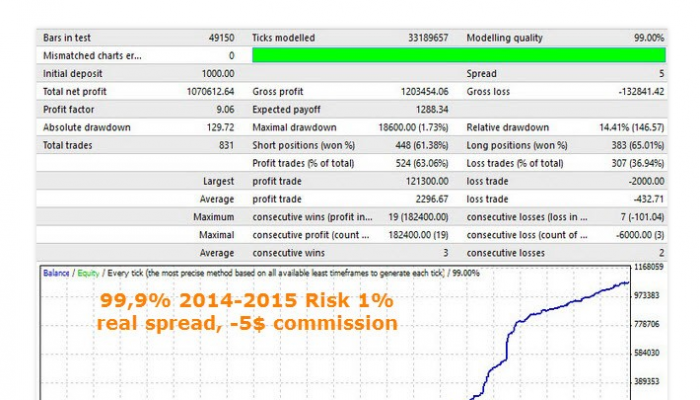
Task: Select the Ticks modelled label
Action: tap(283, 38)
